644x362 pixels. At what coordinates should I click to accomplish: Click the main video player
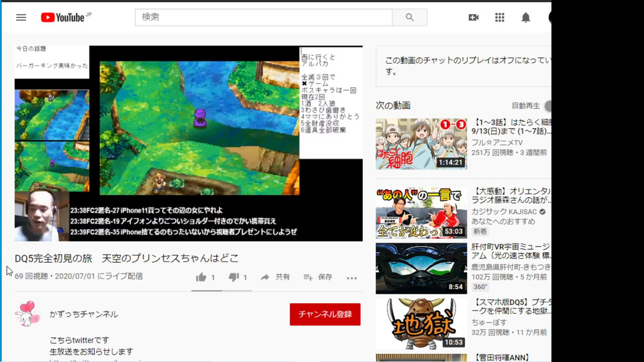click(x=189, y=143)
